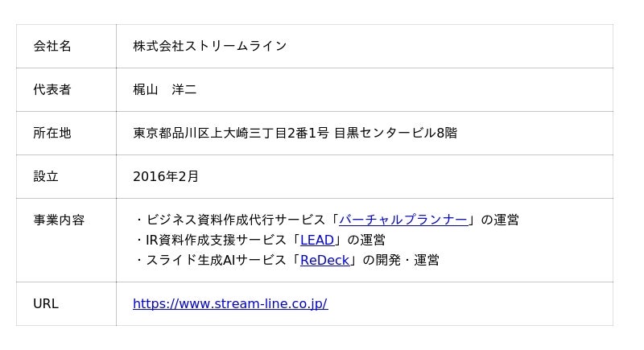Click the 目黒センタービル8階 building text
Viewport: 644px width, 350px height.
tap(395, 133)
